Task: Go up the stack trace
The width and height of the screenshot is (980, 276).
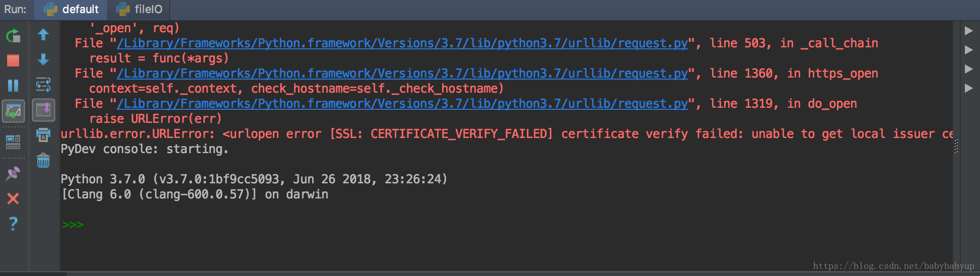Action: point(43,34)
